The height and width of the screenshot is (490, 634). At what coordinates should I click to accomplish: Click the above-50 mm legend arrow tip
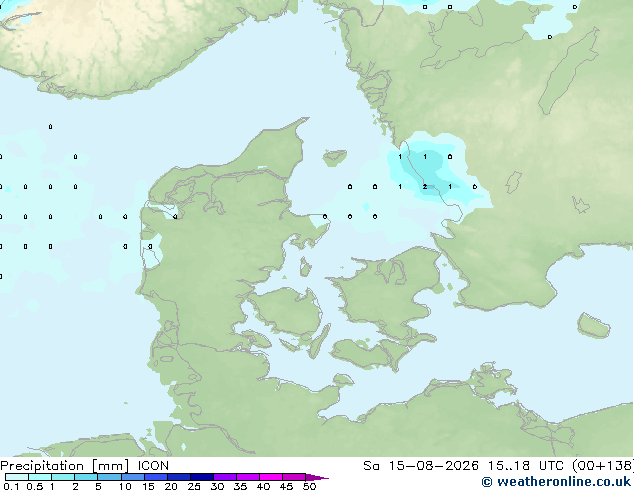point(317,477)
